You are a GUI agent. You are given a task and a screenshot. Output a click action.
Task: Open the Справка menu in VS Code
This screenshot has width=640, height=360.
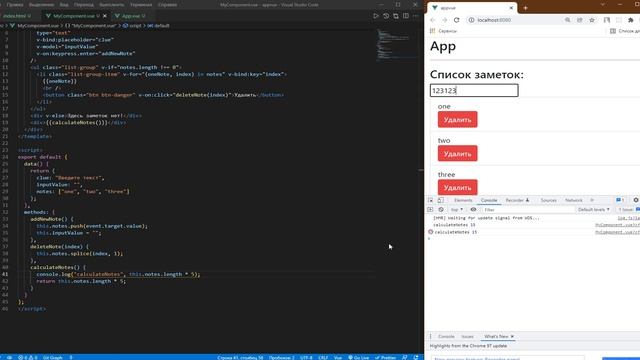tap(167, 5)
